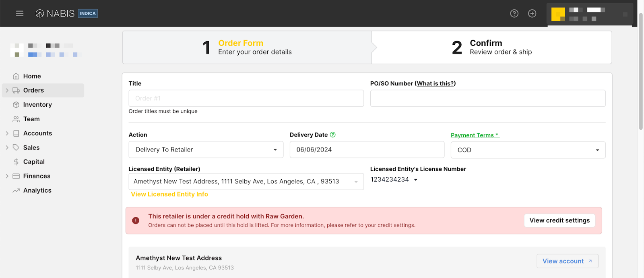This screenshot has height=278, width=644.
Task: Click the plus circle icon in header
Action: point(532,13)
